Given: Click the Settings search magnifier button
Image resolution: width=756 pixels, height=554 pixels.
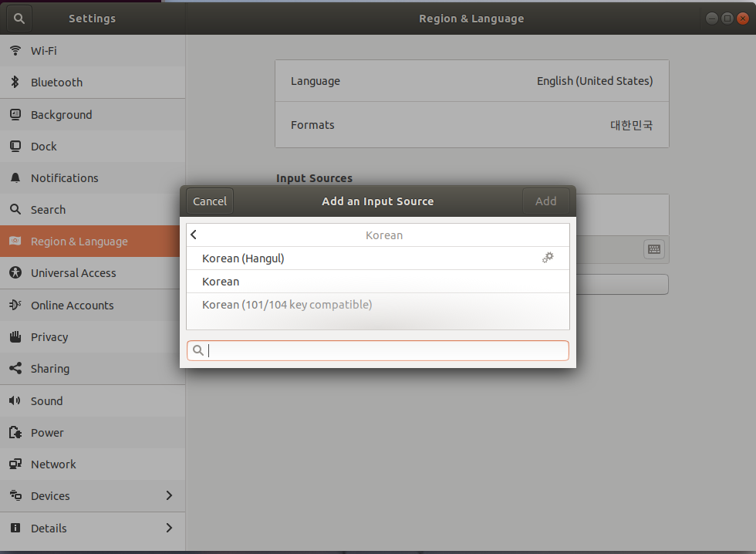Looking at the screenshot, I should click(x=19, y=19).
